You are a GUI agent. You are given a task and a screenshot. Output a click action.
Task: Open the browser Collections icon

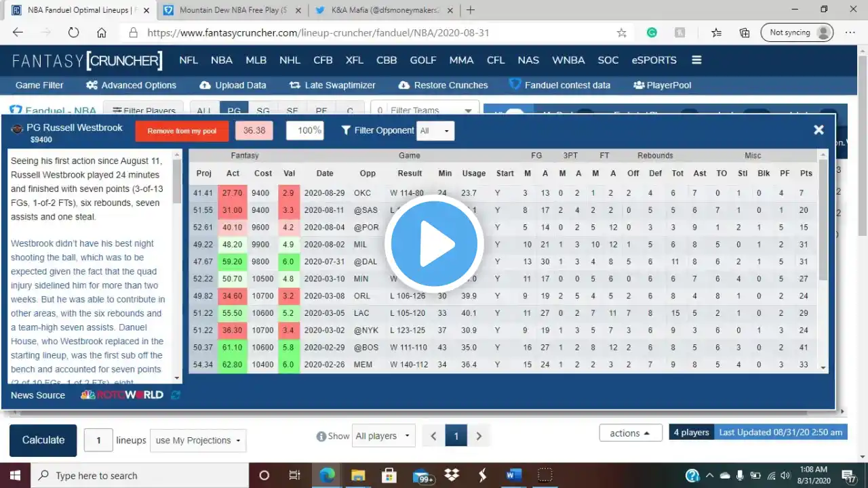(x=745, y=33)
